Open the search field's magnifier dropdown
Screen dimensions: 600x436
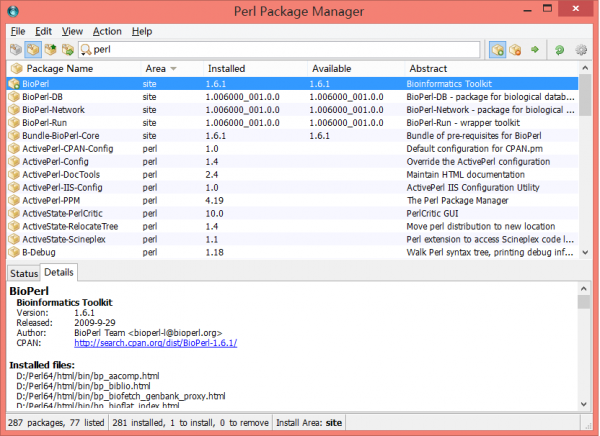(84, 49)
